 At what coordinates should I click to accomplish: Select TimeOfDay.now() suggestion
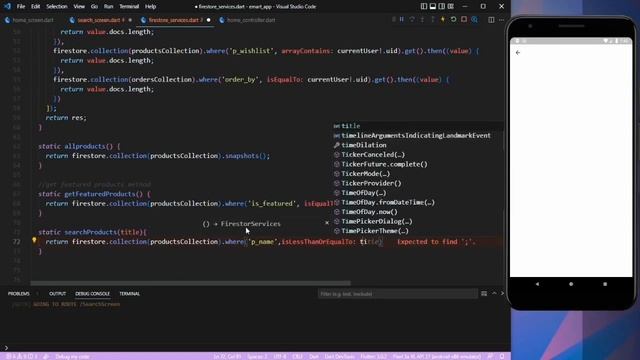pyautogui.click(x=418, y=212)
